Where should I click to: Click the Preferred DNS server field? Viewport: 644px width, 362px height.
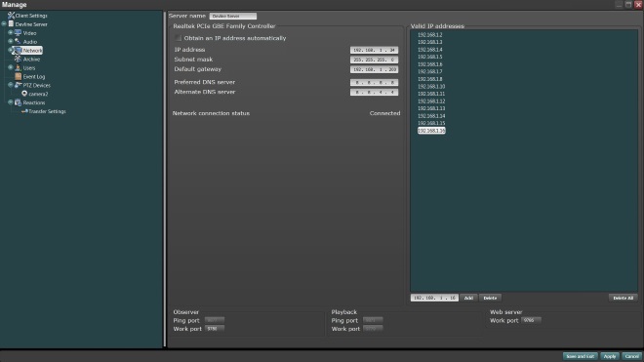(x=374, y=82)
